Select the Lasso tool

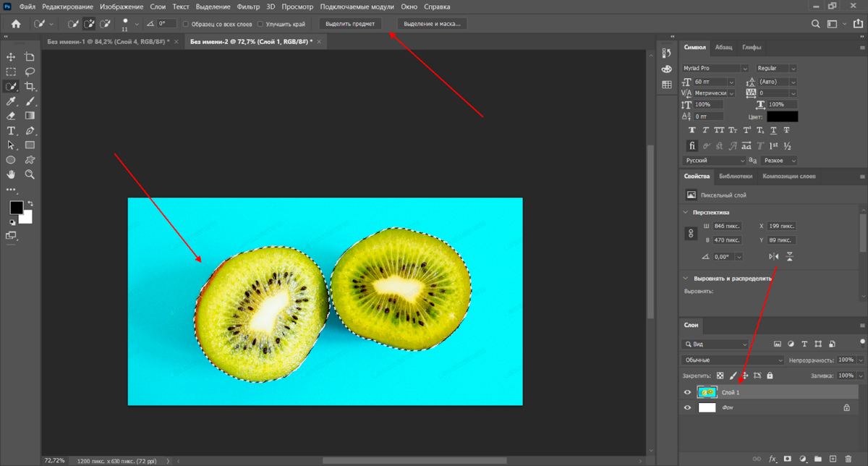(x=30, y=72)
